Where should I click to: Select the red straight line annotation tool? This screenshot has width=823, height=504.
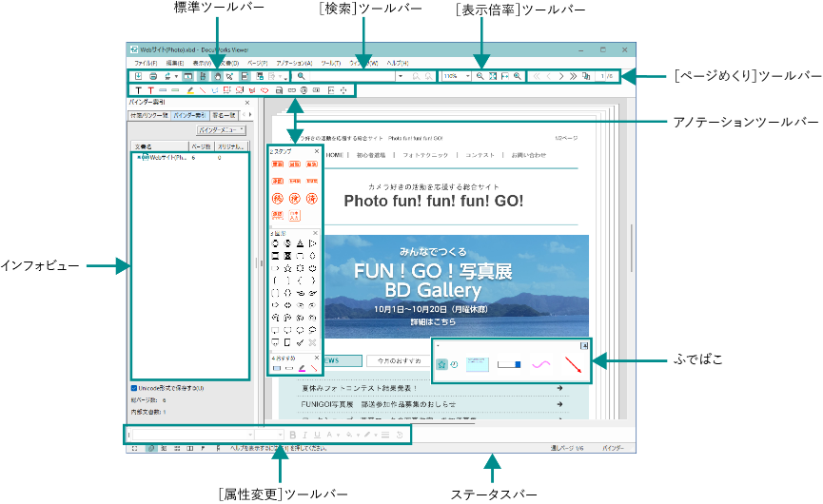[x=203, y=90]
